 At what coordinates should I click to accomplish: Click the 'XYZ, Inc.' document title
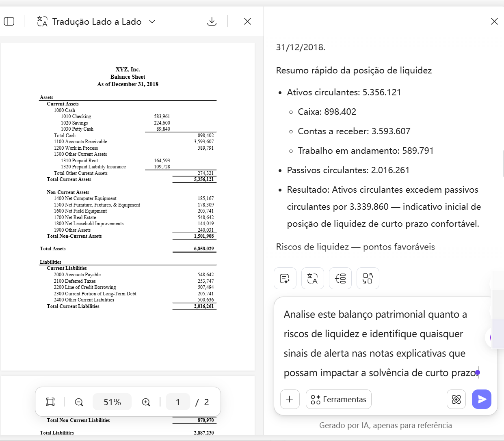(128, 69)
